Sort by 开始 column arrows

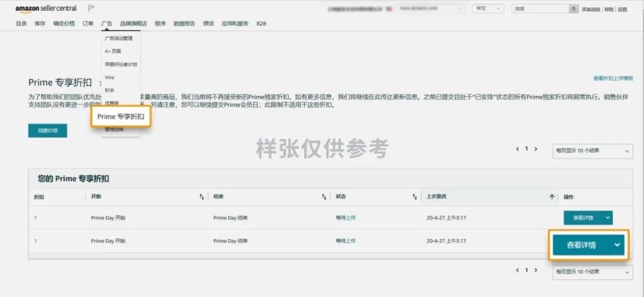[x=202, y=197]
